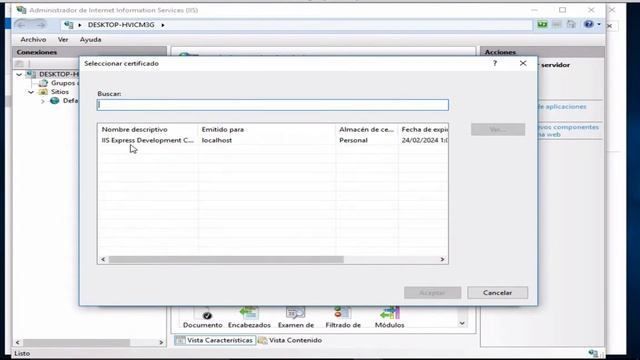Click the Connections pane scroll right arrow
Screen dimensions: 640x360
click(161, 342)
